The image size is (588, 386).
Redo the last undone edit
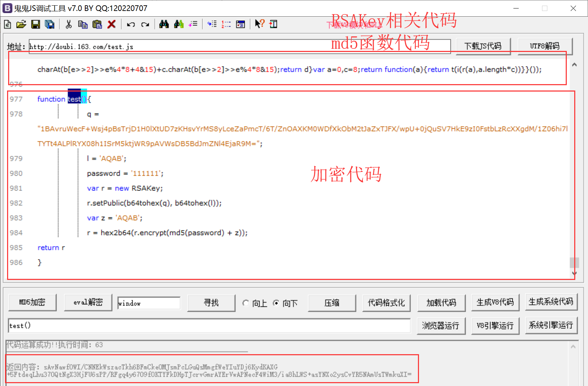coord(145,24)
